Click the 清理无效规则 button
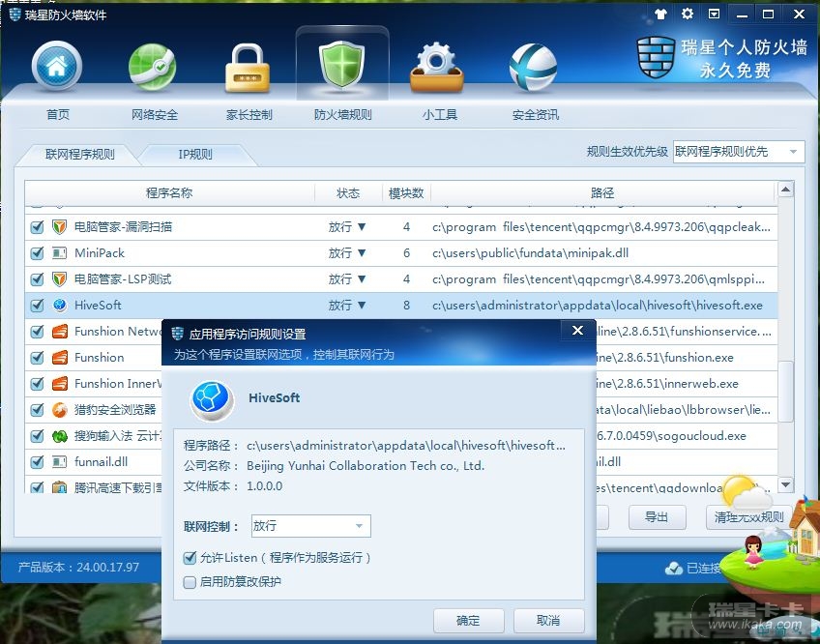Viewport: 820px width, 644px height. (x=748, y=517)
